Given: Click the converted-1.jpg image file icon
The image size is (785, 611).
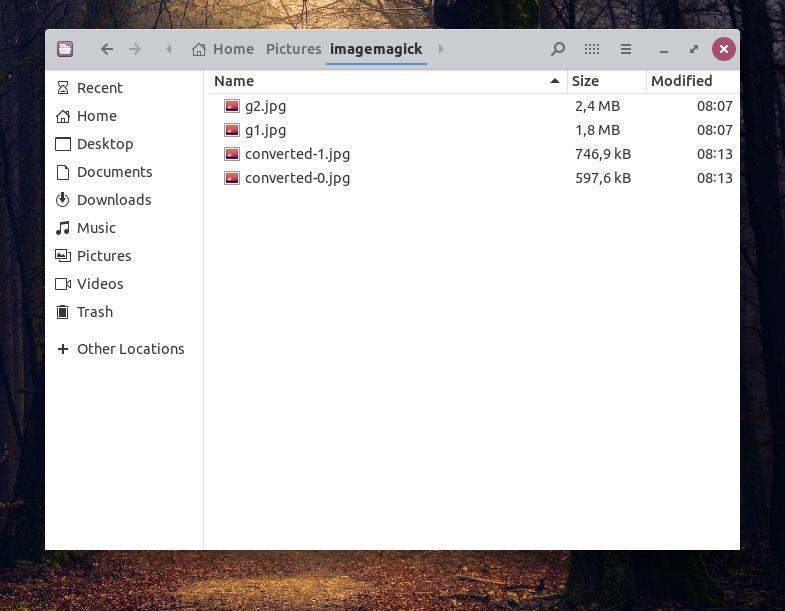Looking at the screenshot, I should 232,154.
